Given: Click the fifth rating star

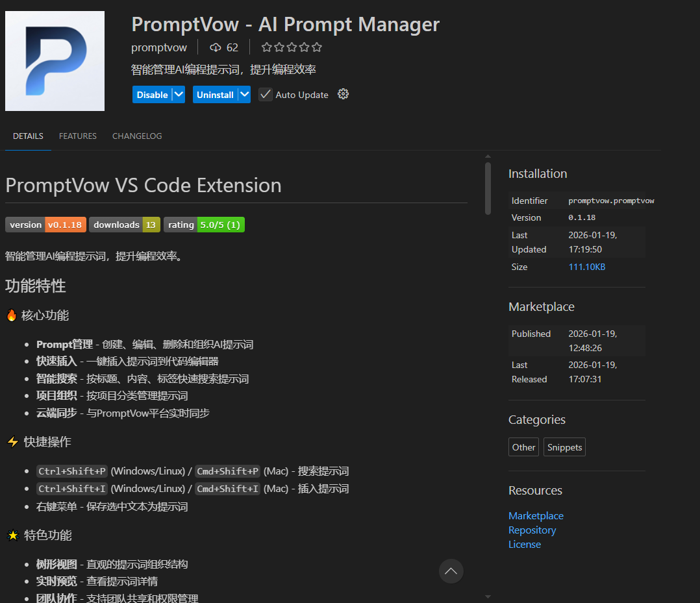Looking at the screenshot, I should click(316, 47).
